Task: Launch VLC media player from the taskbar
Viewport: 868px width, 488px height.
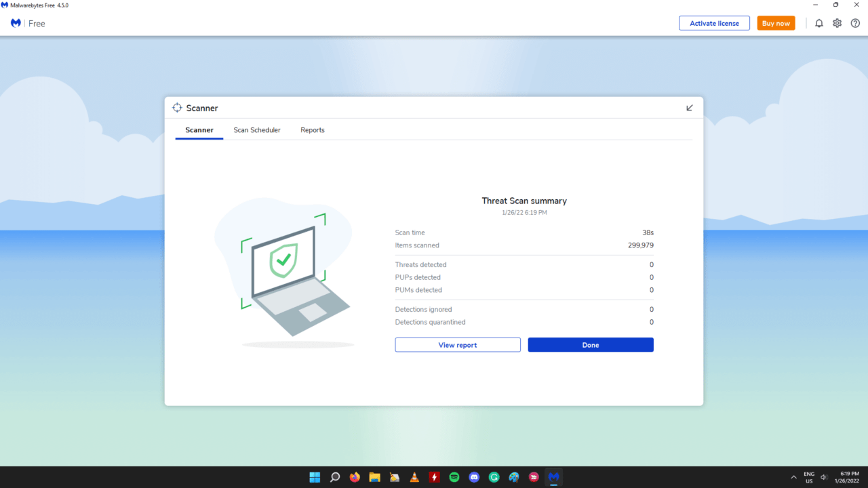Action: (414, 477)
